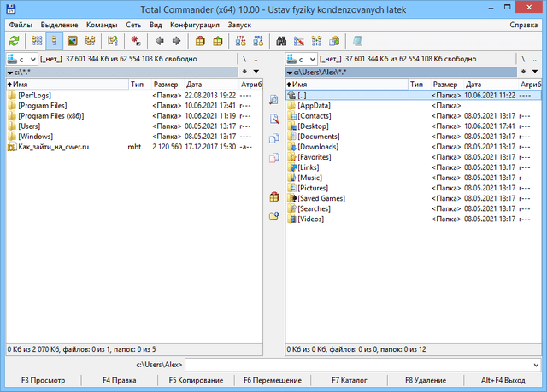Open the FTP connect toolbar icon
The image size is (547, 392).
(x=240, y=40)
